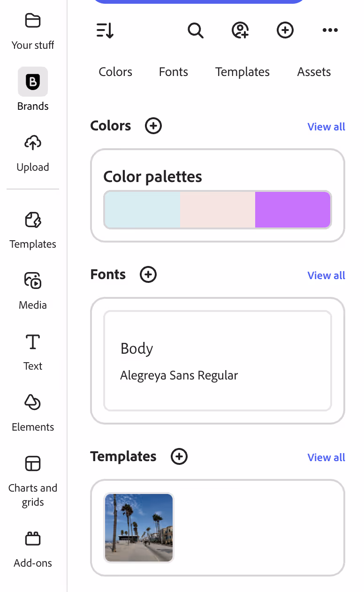The width and height of the screenshot is (364, 592).
Task: Open the Media panel icon
Action: [x=33, y=281]
